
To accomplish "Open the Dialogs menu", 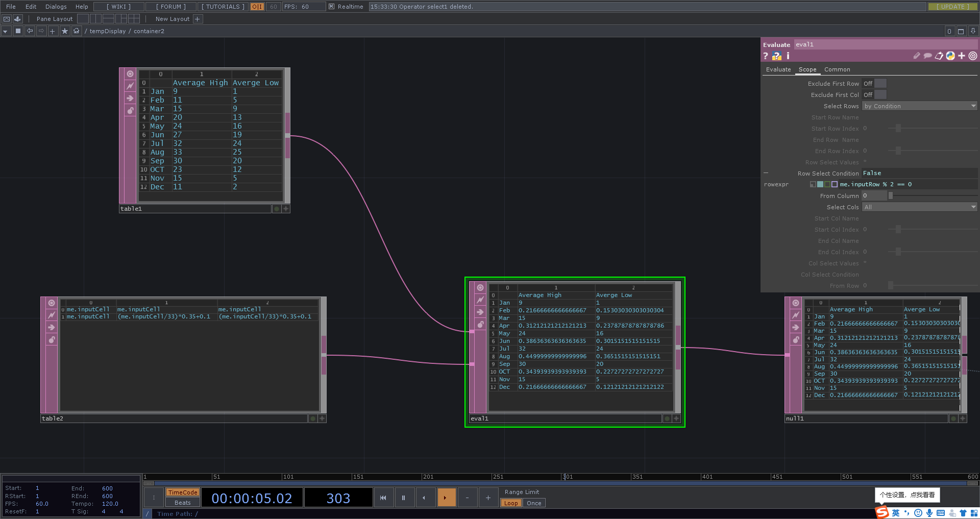I will pos(55,7).
